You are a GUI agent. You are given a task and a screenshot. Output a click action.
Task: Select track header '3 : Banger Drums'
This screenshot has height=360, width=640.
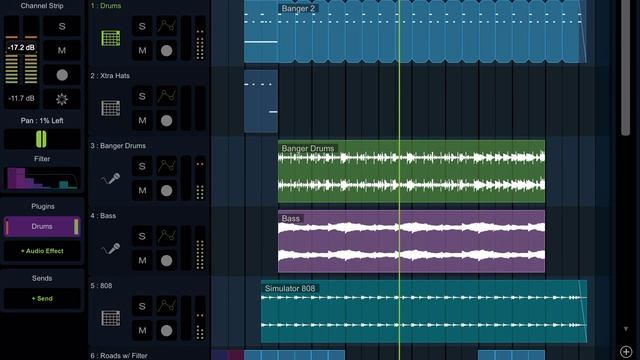coord(118,146)
